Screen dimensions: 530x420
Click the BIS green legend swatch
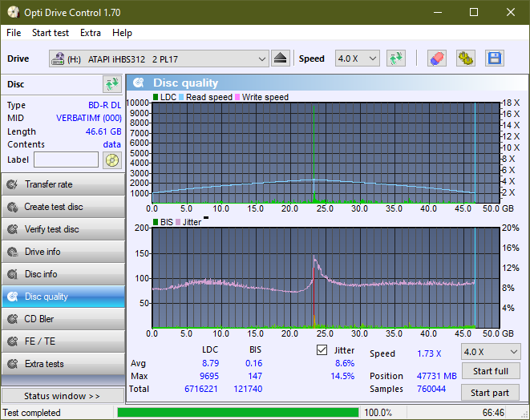(156, 222)
